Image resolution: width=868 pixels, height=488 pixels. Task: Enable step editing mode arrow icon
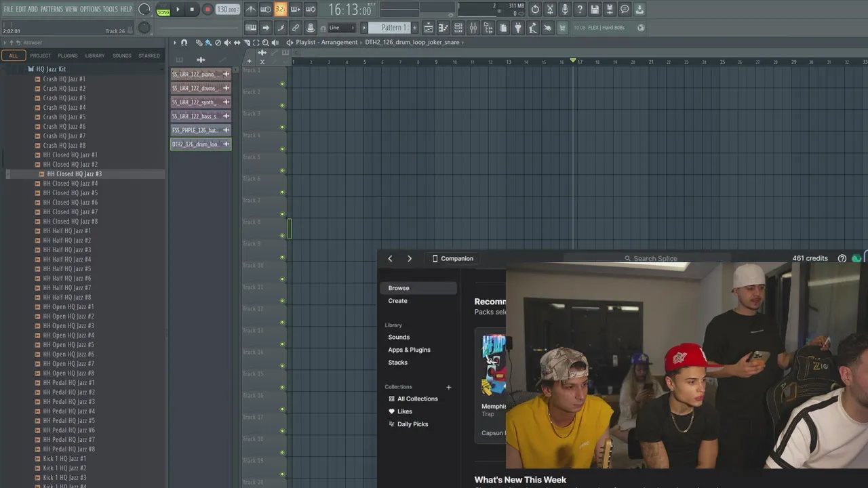point(266,28)
